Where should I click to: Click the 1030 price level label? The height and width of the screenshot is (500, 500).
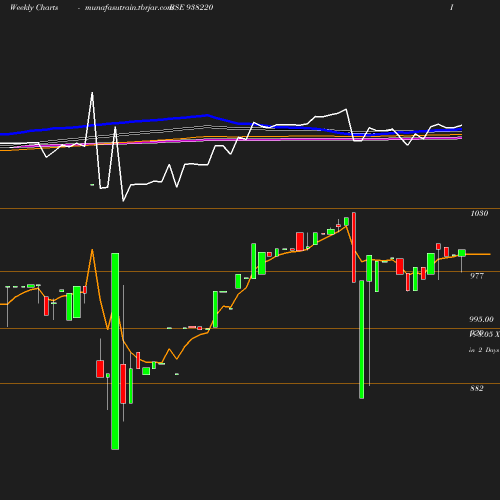click(x=479, y=213)
